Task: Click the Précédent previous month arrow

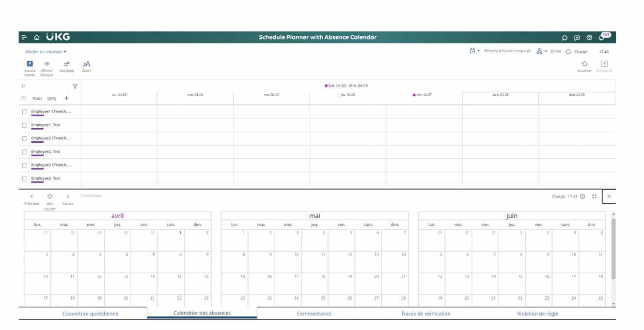Action: tap(31, 197)
